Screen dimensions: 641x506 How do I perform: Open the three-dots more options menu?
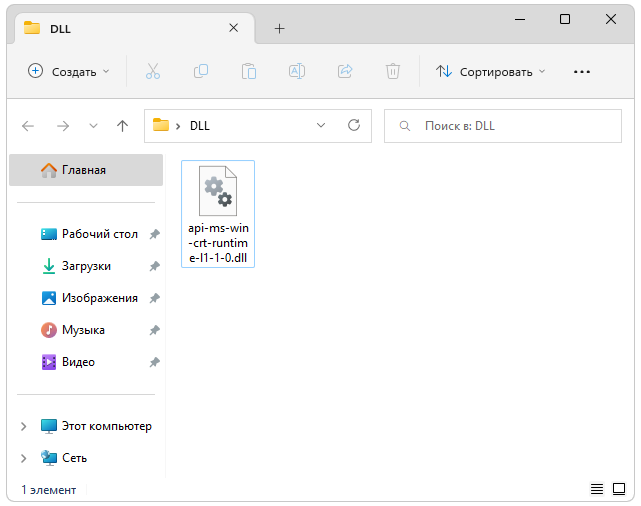582,72
